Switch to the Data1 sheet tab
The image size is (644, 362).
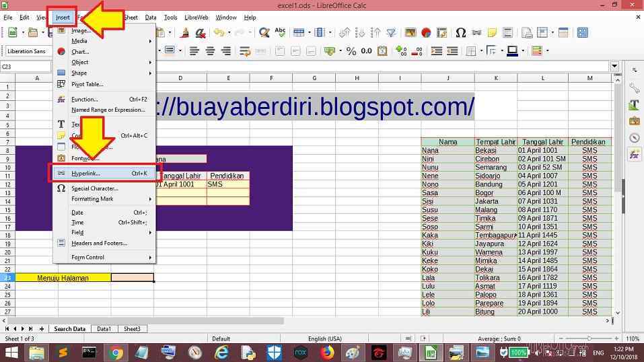pos(104,329)
